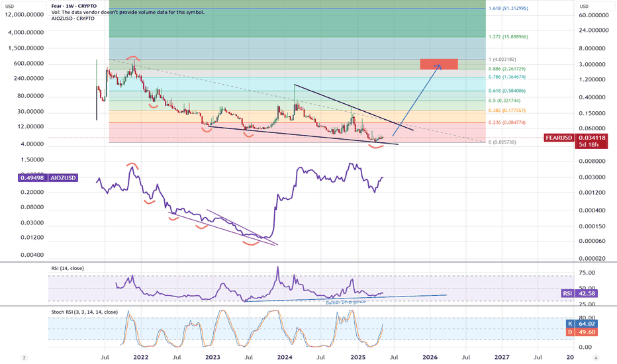617x364 pixels.
Task: Select the red target rectangle drawing
Action: point(439,64)
